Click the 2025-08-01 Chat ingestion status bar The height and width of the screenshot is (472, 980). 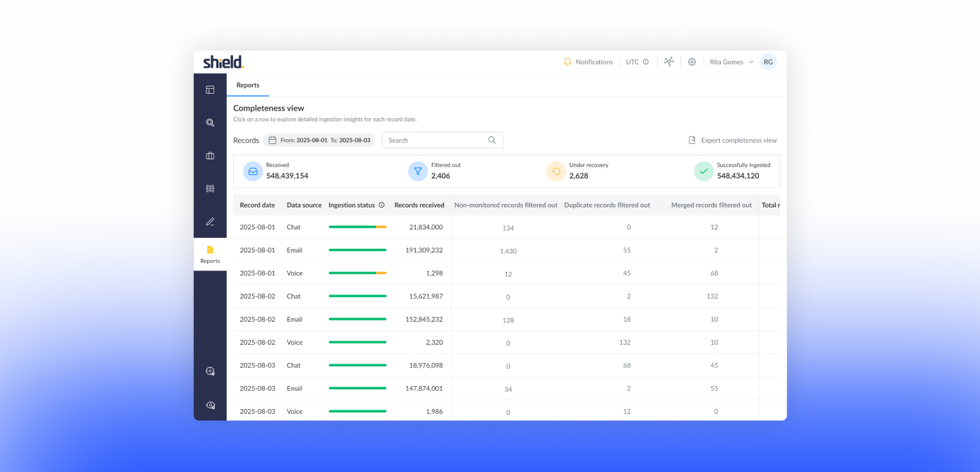pyautogui.click(x=357, y=227)
